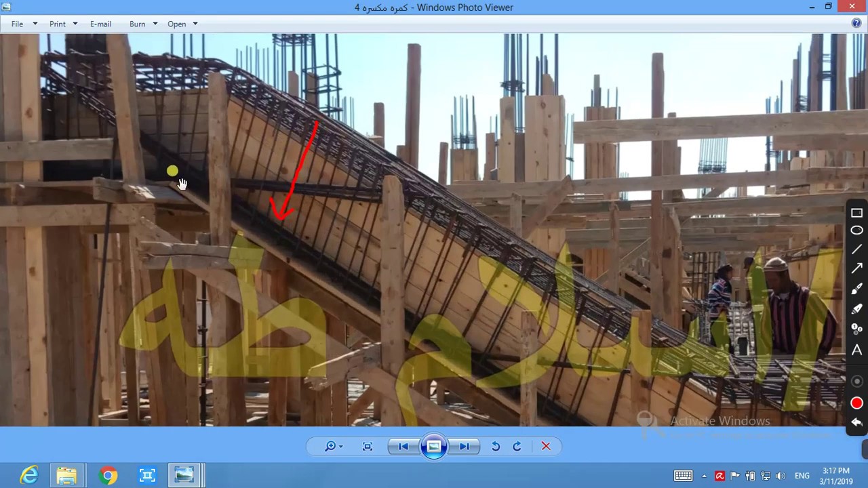The width and height of the screenshot is (868, 488).
Task: Click the displayed construction photo
Action: (434, 230)
